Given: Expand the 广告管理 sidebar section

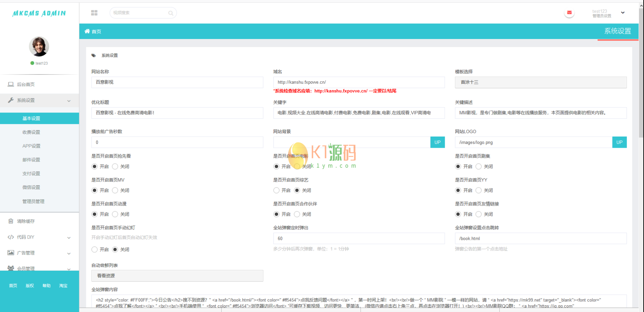Looking at the screenshot, I should [x=69, y=253].
